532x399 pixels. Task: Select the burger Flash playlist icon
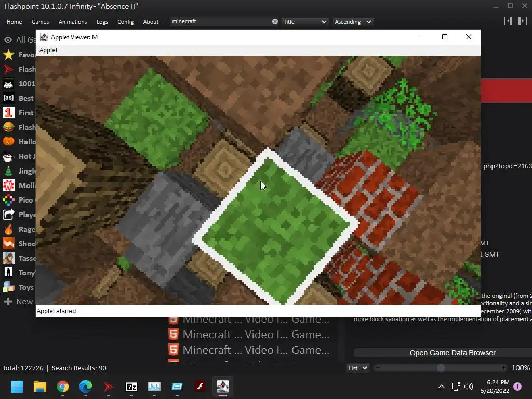[8, 127]
